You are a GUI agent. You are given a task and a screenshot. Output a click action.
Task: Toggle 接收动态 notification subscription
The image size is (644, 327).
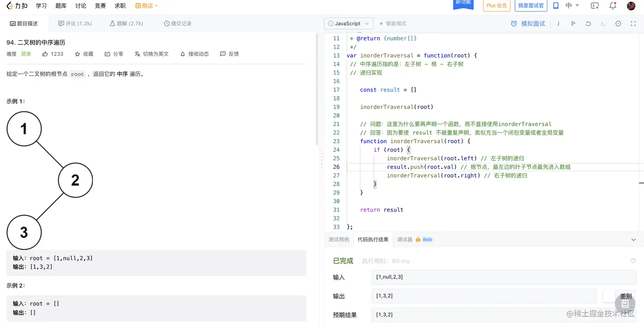(x=194, y=54)
